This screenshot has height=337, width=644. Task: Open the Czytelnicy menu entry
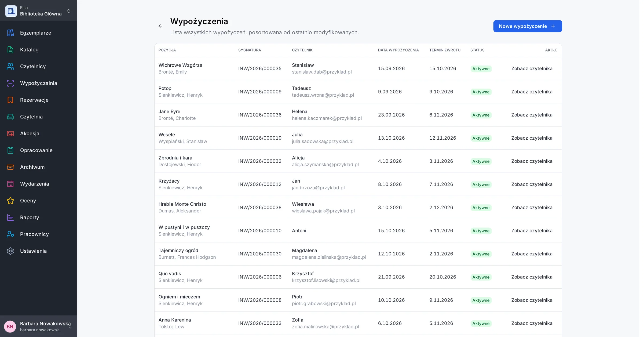(x=39, y=66)
